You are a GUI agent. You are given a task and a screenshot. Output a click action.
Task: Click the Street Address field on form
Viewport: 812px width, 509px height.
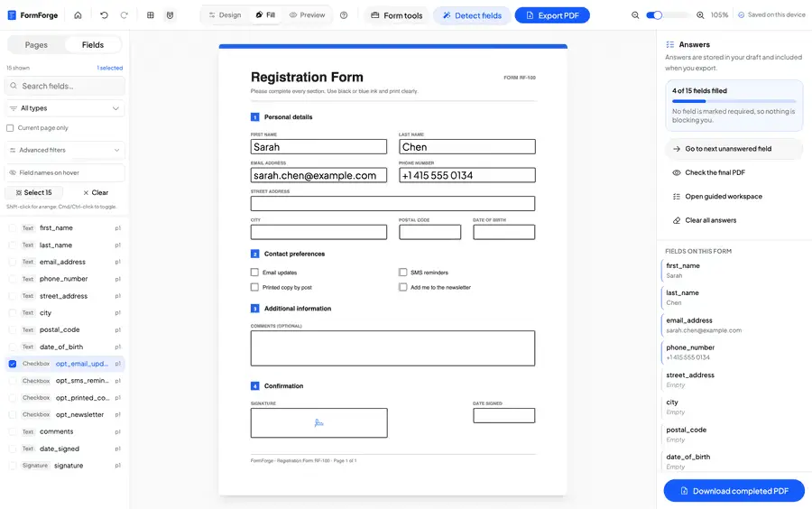(392, 203)
